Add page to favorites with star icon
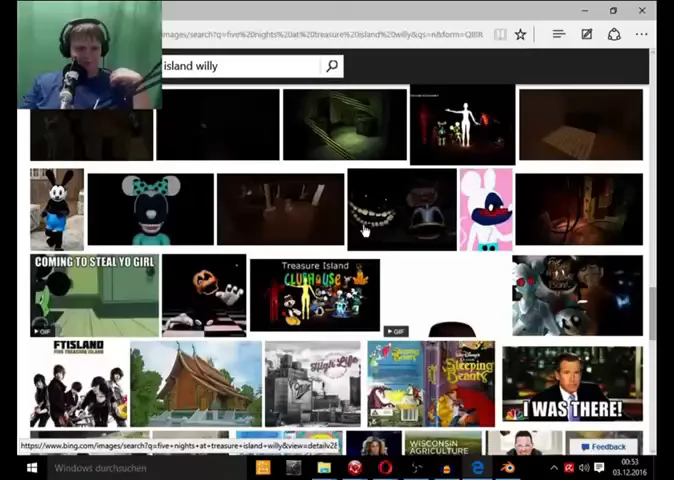 [521, 34]
